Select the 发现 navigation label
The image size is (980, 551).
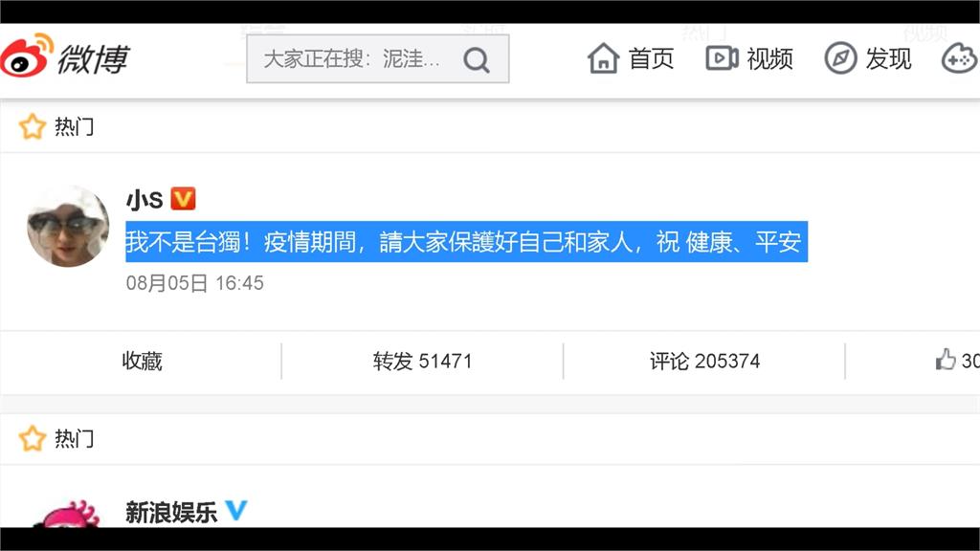888,59
